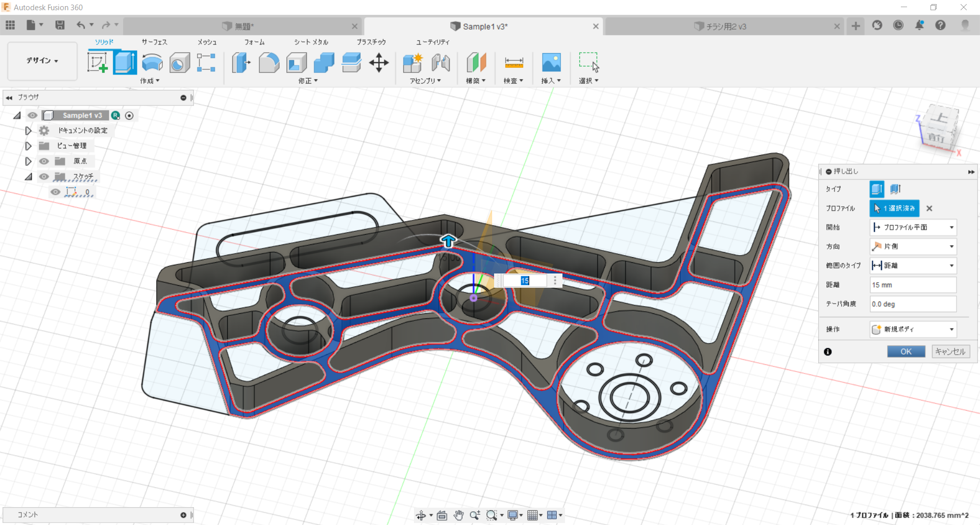Open the 作成 menu dropdown

tap(150, 81)
